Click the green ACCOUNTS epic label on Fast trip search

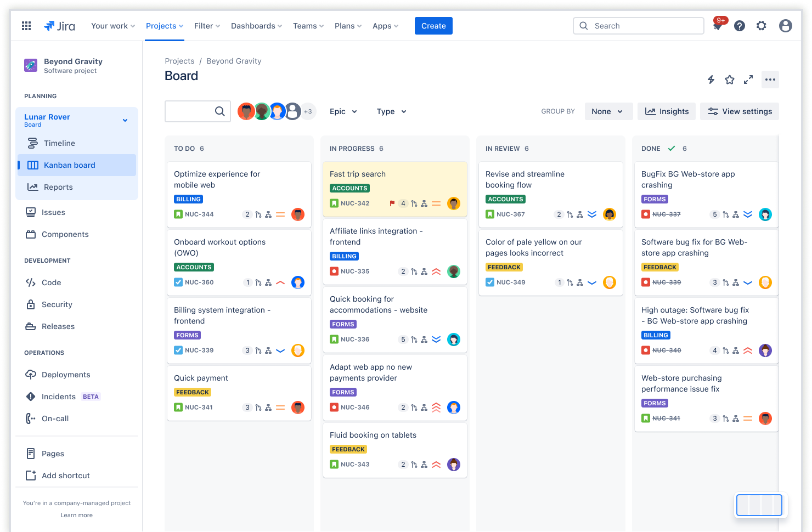349,188
